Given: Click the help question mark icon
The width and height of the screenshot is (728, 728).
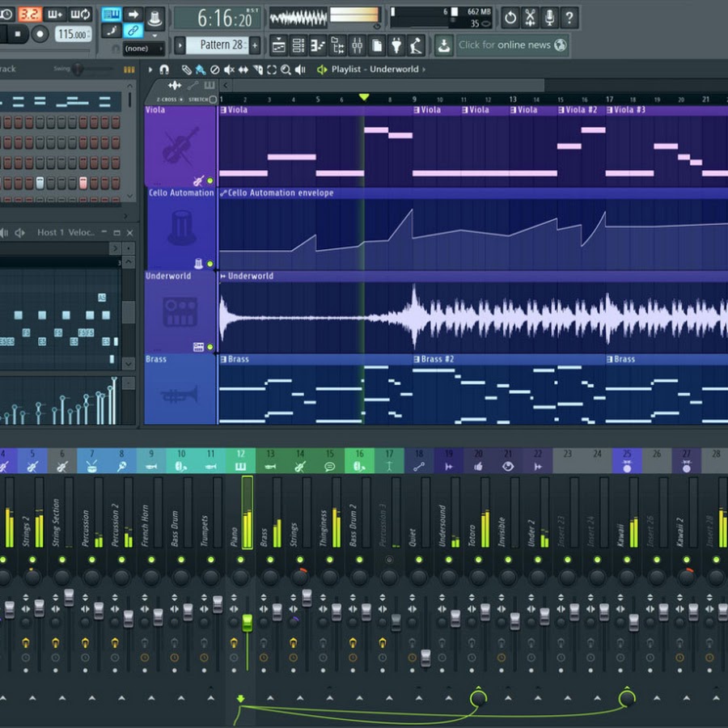Looking at the screenshot, I should pos(569,17).
